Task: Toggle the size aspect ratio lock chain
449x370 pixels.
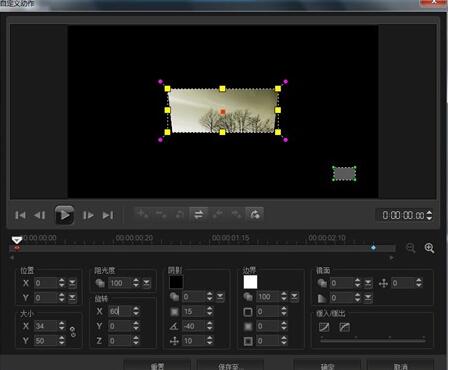Action: point(73,332)
